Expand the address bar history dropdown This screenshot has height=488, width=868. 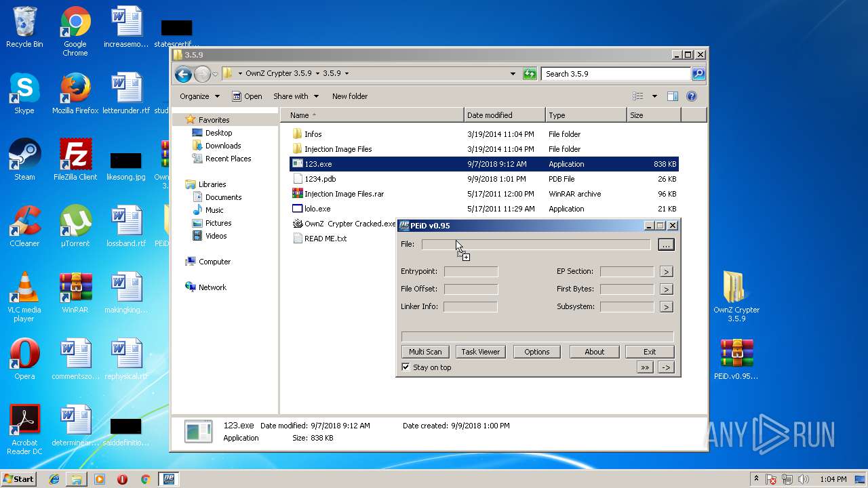pos(513,74)
